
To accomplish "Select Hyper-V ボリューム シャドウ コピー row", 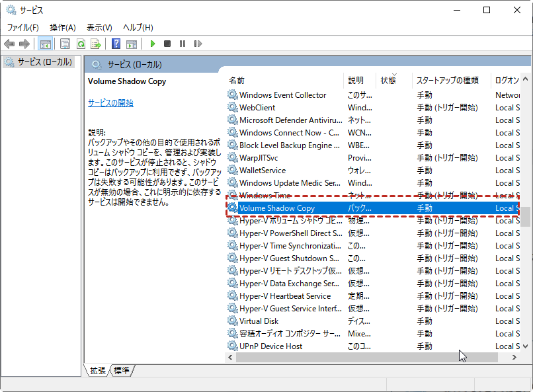I will 373,220.
